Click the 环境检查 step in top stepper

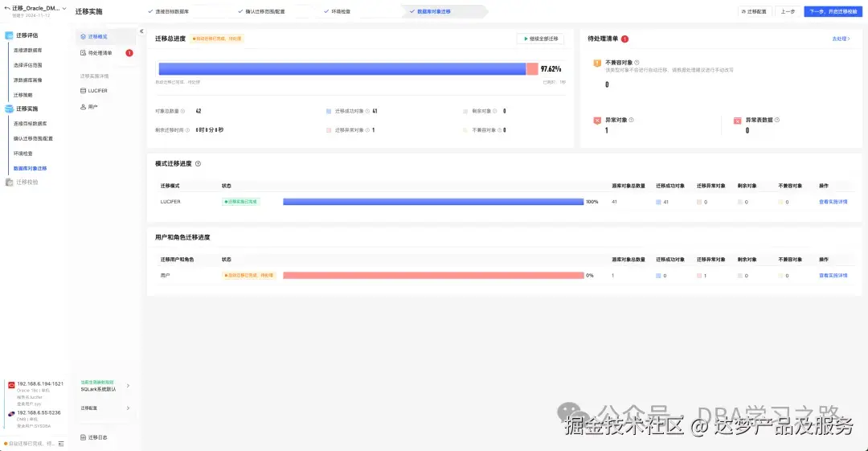[337, 11]
